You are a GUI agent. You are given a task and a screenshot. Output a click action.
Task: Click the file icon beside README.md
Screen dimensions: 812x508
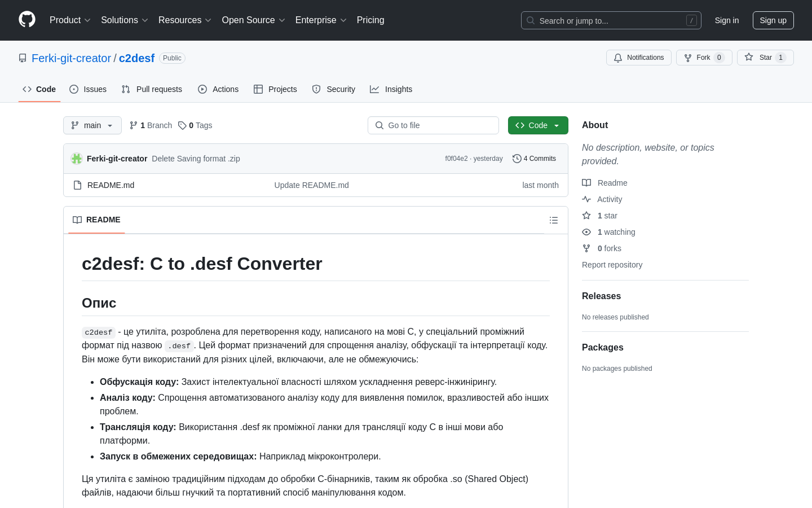78,185
